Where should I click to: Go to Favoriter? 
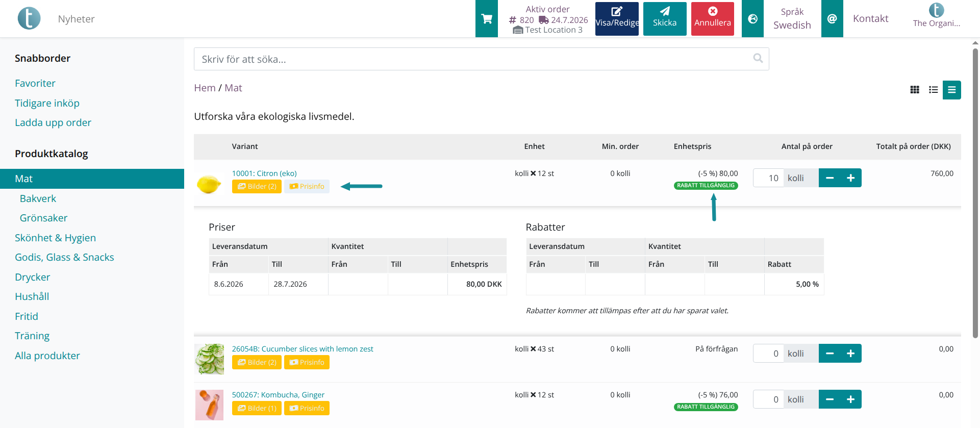pyautogui.click(x=35, y=83)
